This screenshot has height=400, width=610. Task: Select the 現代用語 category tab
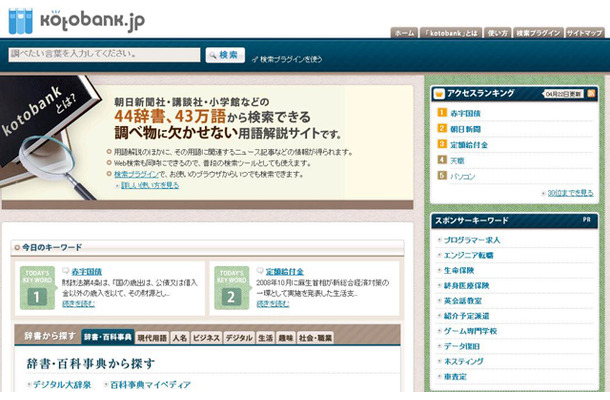click(x=152, y=338)
